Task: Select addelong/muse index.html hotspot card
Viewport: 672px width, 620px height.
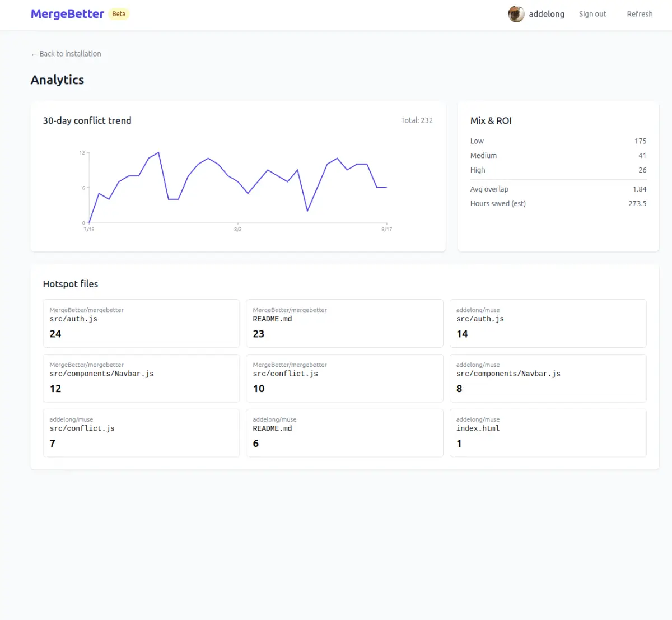Action: pos(548,433)
